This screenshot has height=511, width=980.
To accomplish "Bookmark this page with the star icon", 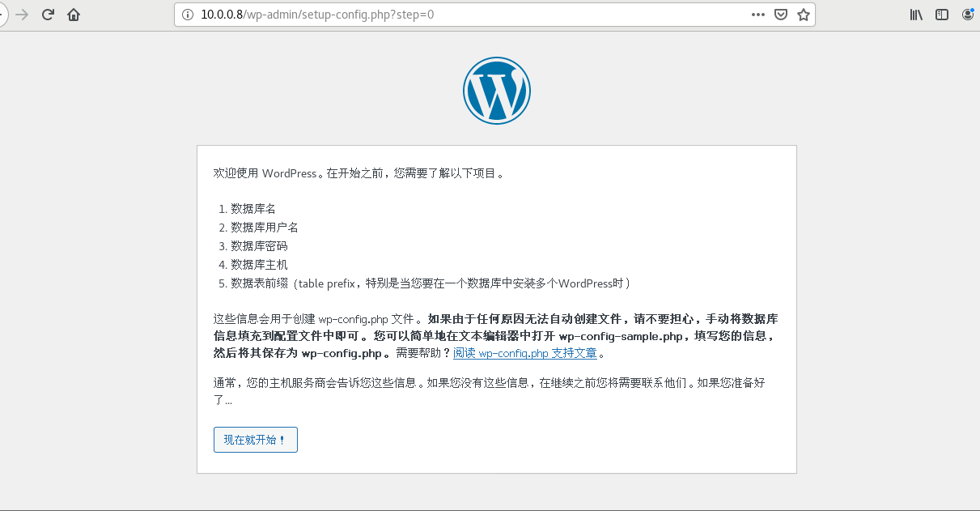I will (x=803, y=15).
